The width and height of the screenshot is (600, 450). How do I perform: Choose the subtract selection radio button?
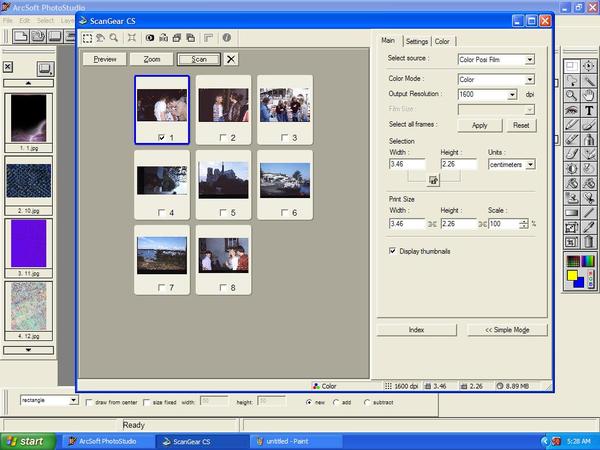pos(367,403)
